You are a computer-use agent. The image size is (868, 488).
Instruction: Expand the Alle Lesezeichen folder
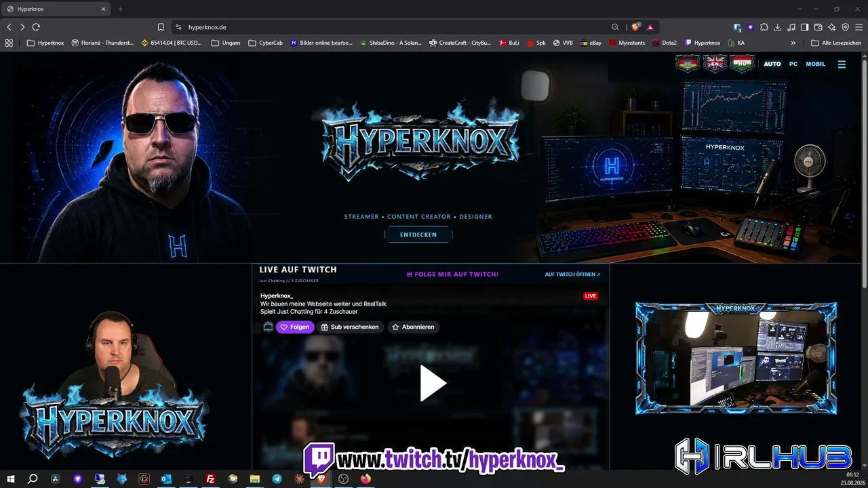(x=836, y=43)
